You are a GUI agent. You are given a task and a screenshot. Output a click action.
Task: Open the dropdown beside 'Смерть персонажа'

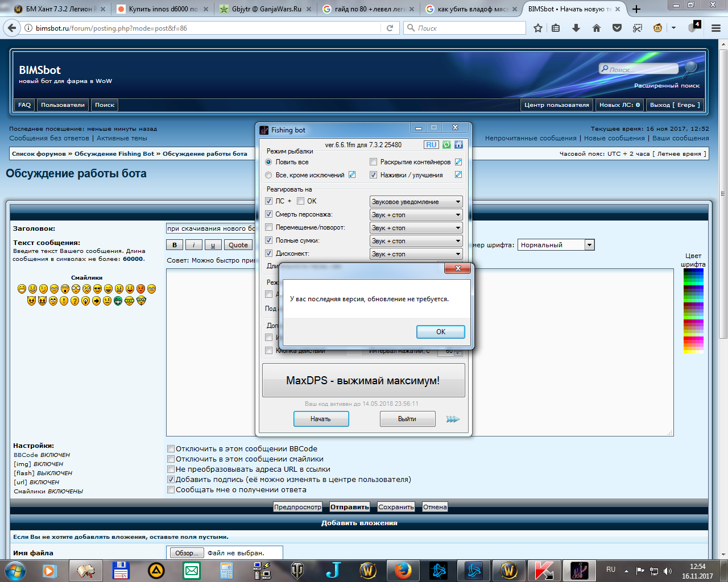[x=416, y=215]
